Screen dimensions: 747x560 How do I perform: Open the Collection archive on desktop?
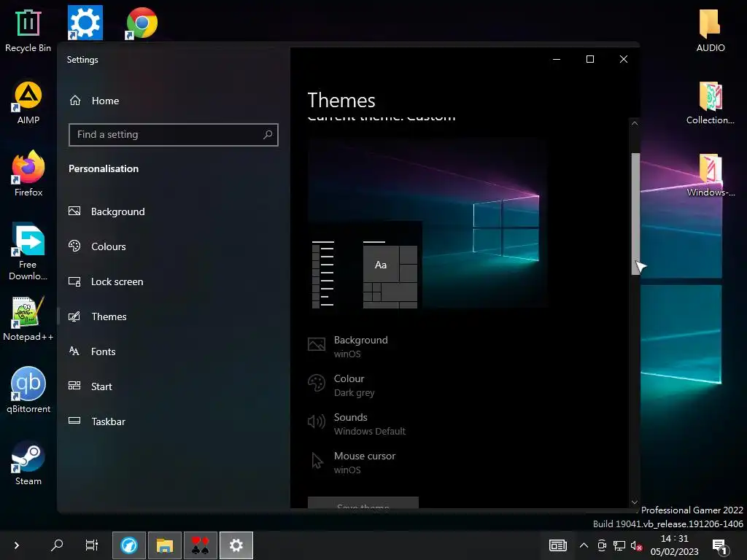coord(710,103)
